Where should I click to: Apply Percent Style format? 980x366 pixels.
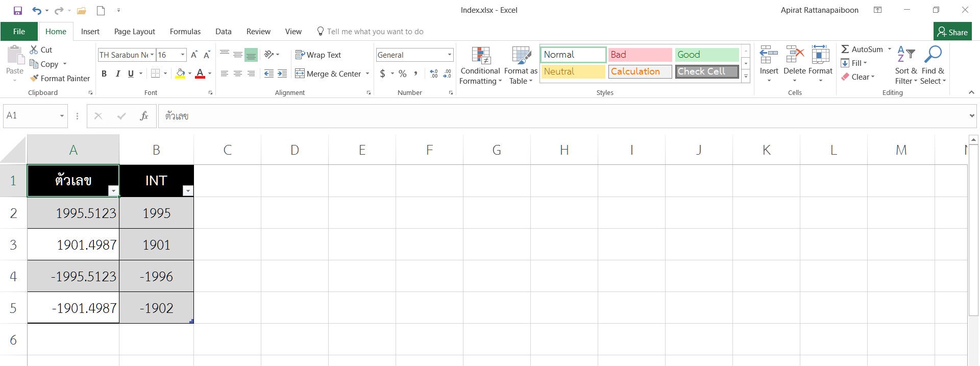pyautogui.click(x=403, y=74)
